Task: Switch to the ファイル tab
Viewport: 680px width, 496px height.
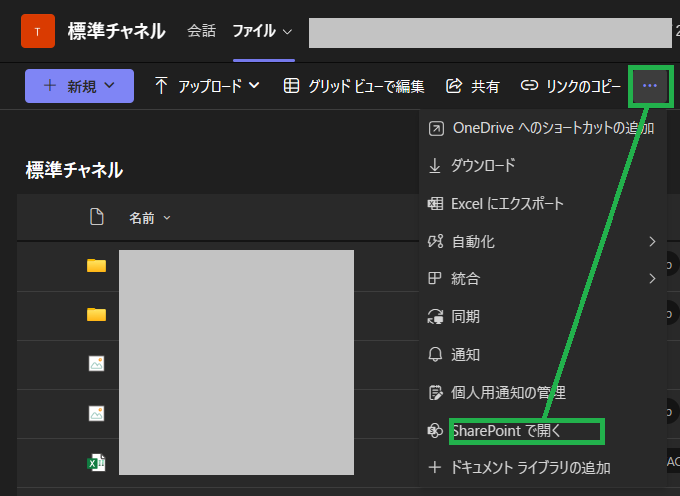Action: 254,31
